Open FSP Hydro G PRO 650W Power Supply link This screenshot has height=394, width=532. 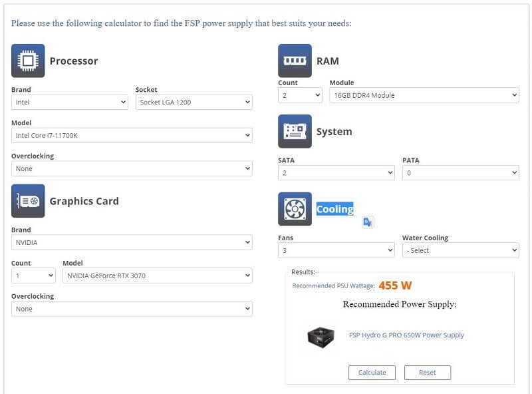[x=406, y=335]
